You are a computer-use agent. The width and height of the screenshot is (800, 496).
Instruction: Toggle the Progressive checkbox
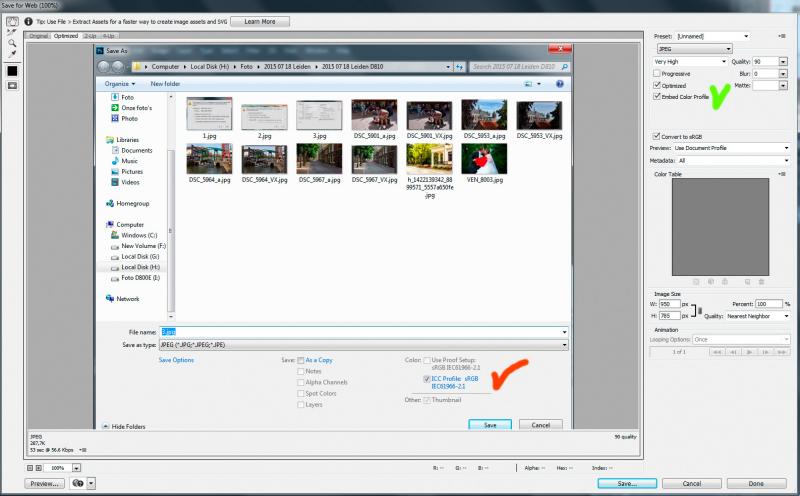coord(657,73)
